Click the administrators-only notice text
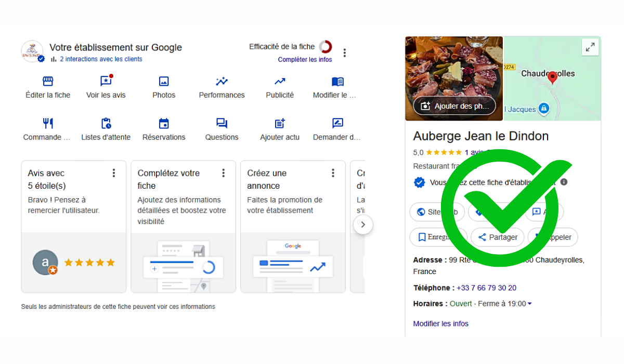Screen dimensions: 624x364 click(x=118, y=307)
